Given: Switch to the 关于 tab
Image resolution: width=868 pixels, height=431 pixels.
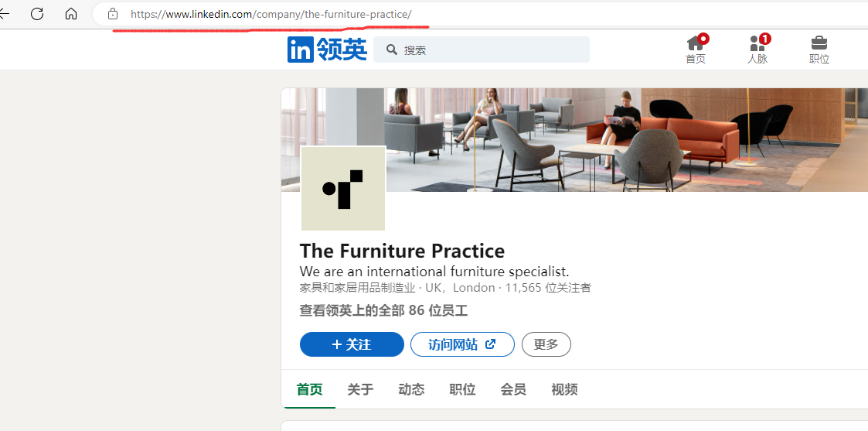Looking at the screenshot, I should pyautogui.click(x=360, y=389).
